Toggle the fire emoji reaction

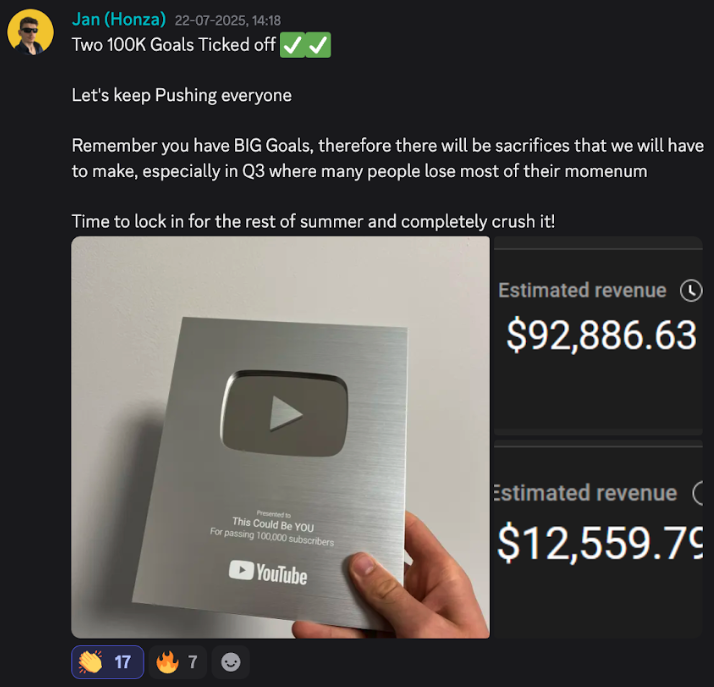[x=178, y=662]
